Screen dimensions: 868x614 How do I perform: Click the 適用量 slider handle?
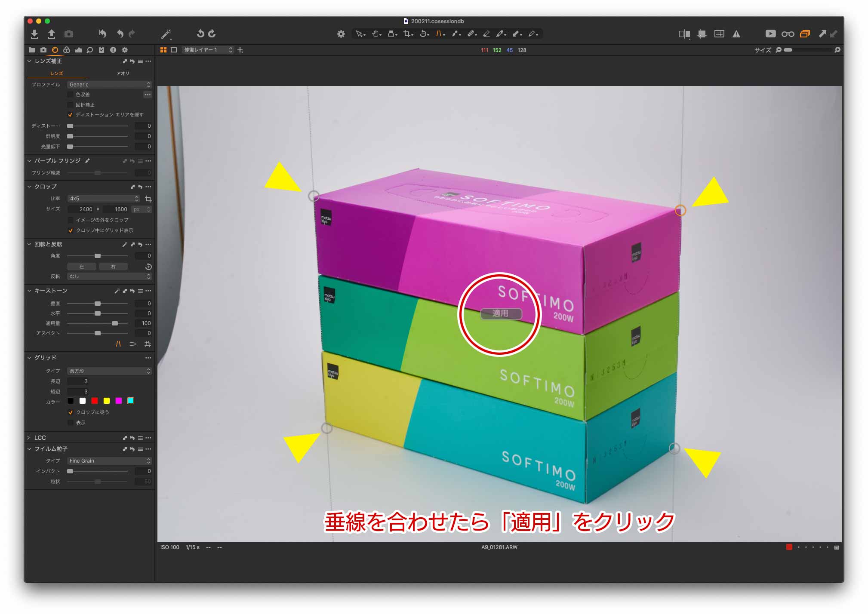(x=115, y=323)
